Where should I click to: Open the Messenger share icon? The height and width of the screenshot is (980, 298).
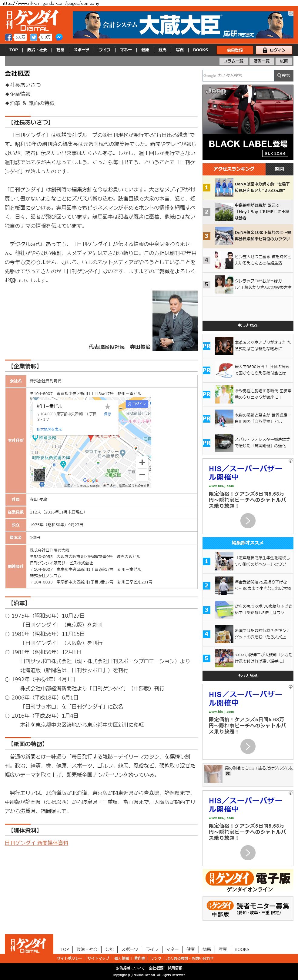tap(59, 37)
